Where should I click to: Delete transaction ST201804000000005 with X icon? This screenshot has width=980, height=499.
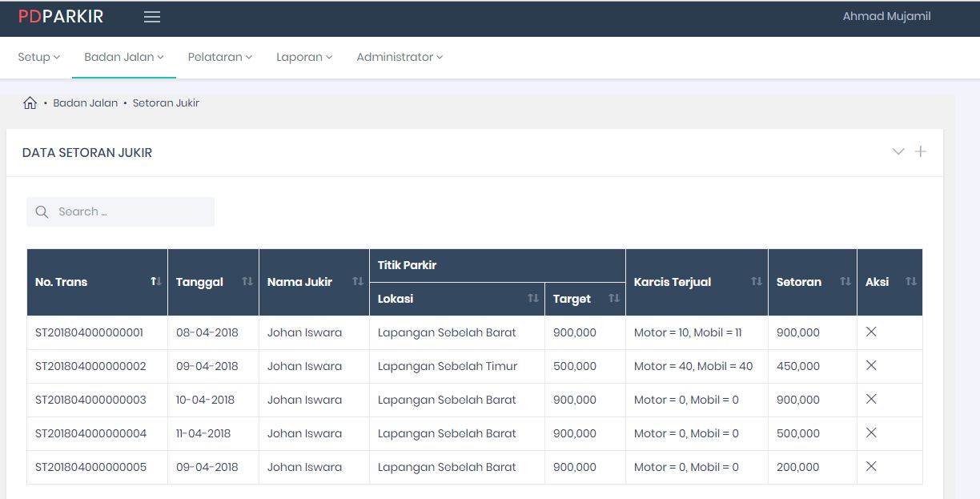click(x=871, y=466)
